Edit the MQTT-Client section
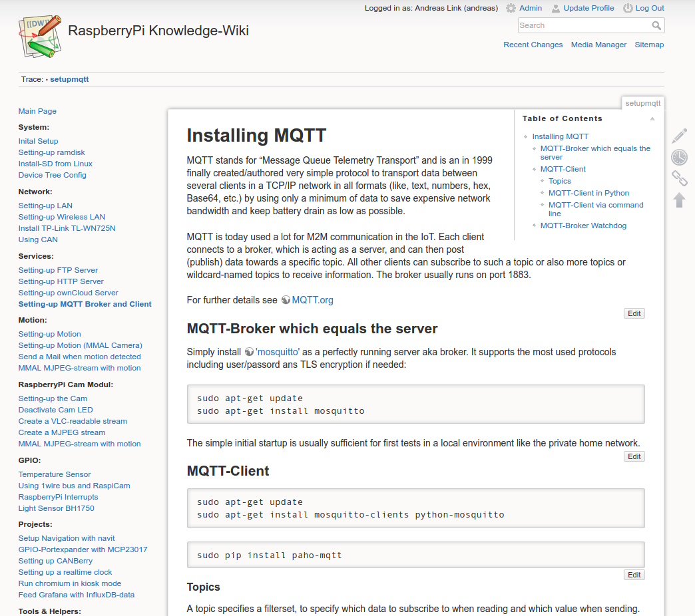Screen dimensions: 695x616 click(634, 575)
